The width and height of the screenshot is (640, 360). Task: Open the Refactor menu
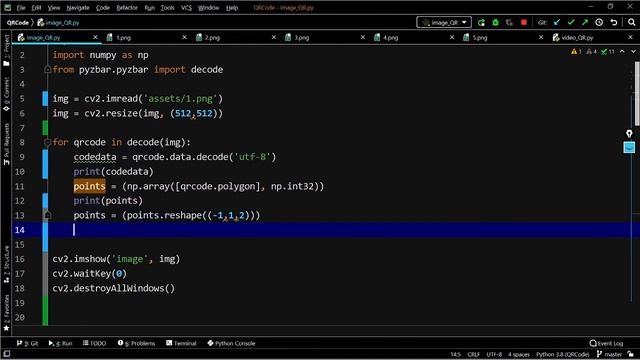127,8
